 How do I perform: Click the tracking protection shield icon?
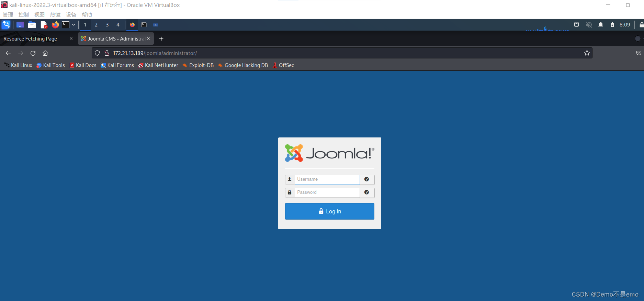pyautogui.click(x=97, y=53)
